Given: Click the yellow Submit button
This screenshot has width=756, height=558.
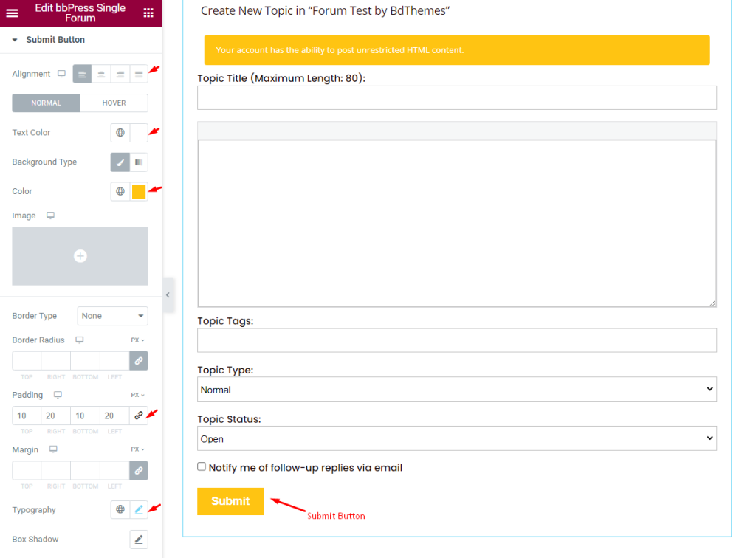Looking at the screenshot, I should click(230, 501).
